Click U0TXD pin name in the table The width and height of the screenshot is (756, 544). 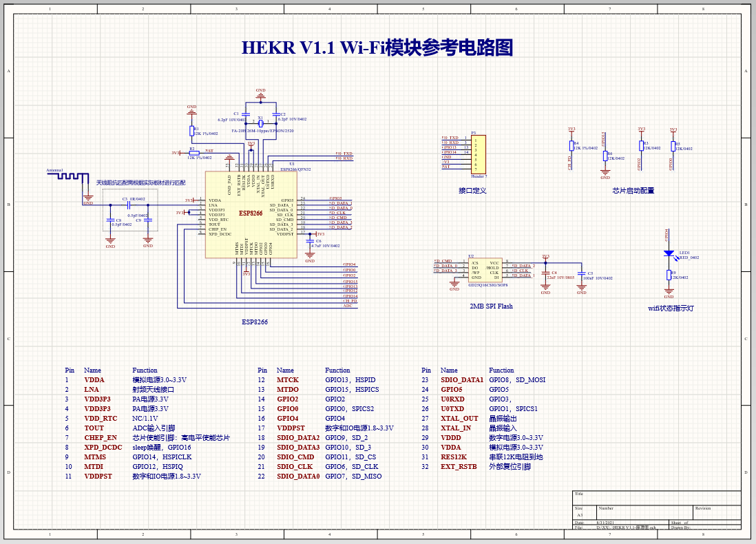[x=452, y=408]
